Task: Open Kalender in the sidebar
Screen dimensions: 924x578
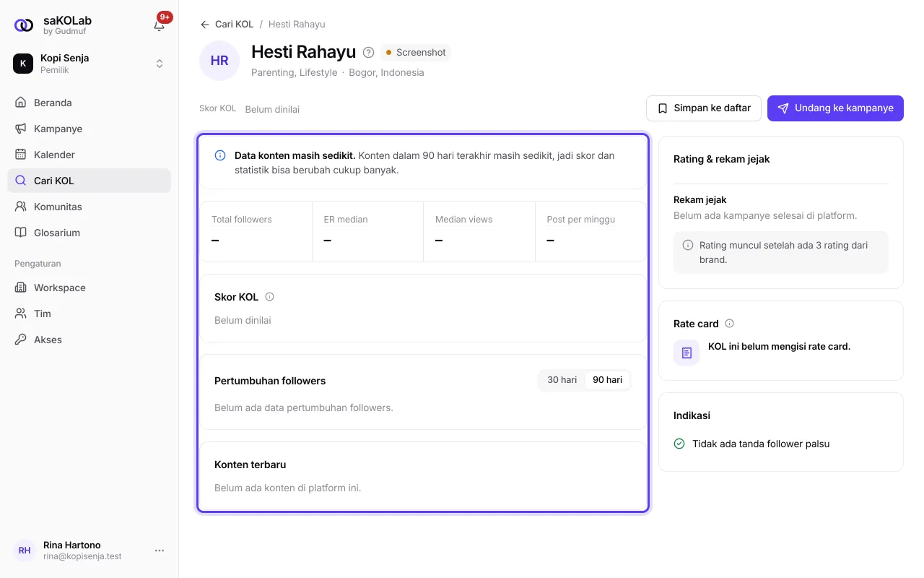Action: [x=90, y=155]
